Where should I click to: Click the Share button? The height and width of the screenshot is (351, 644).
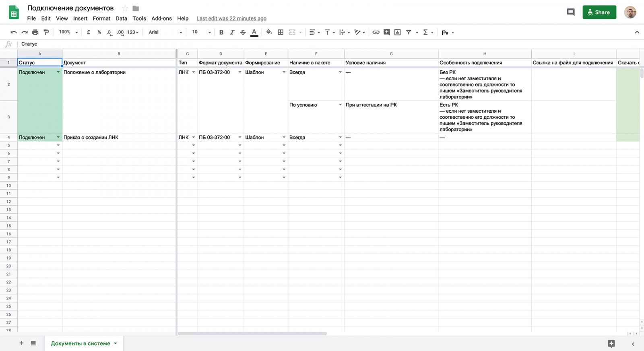pyautogui.click(x=599, y=12)
